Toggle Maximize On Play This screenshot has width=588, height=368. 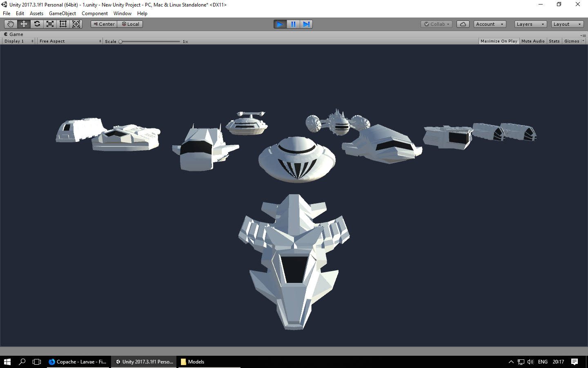(499, 41)
